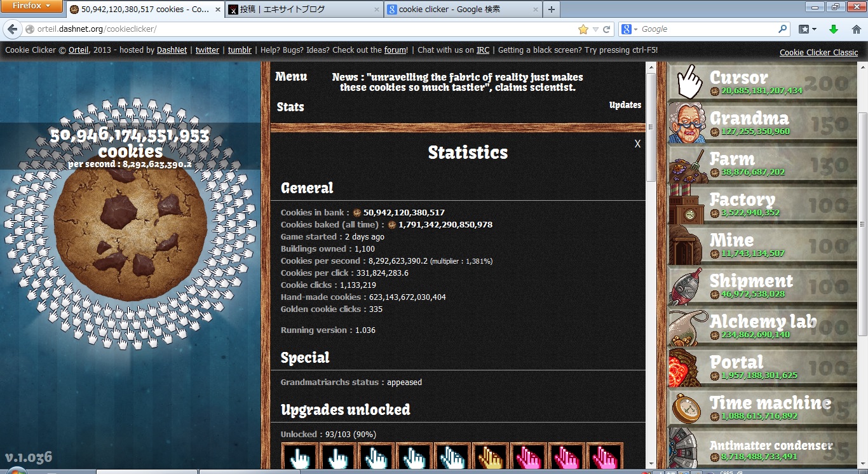Click 'Golden cookie clicks : 335' line
This screenshot has height=474, width=868.
click(332, 309)
